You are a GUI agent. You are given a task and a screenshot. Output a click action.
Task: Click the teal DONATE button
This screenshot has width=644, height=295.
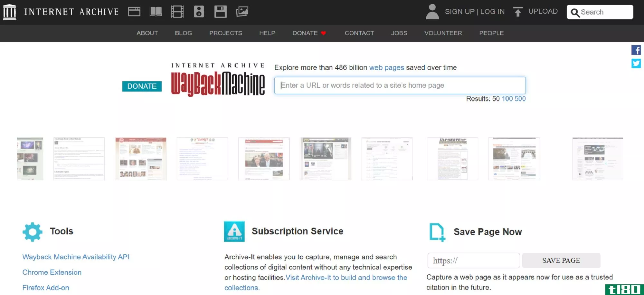(142, 86)
